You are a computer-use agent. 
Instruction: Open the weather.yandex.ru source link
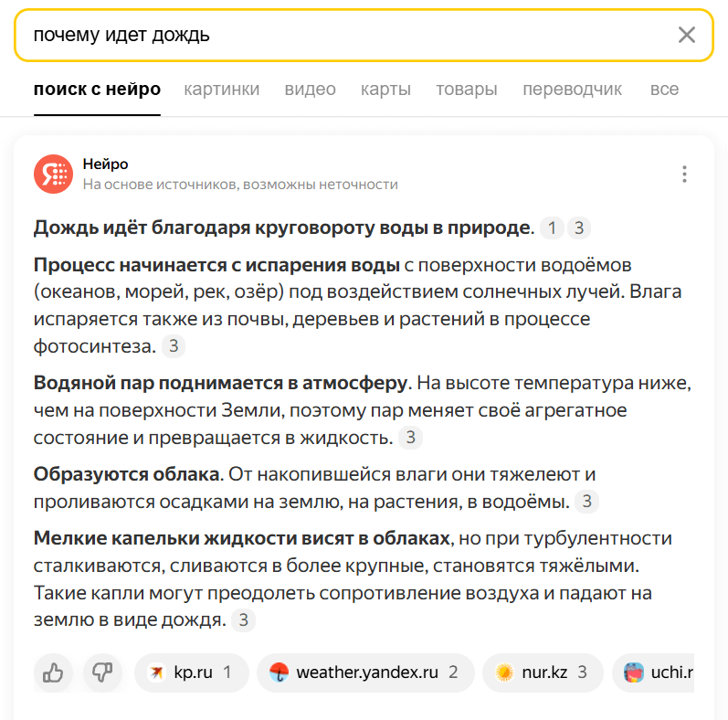364,673
